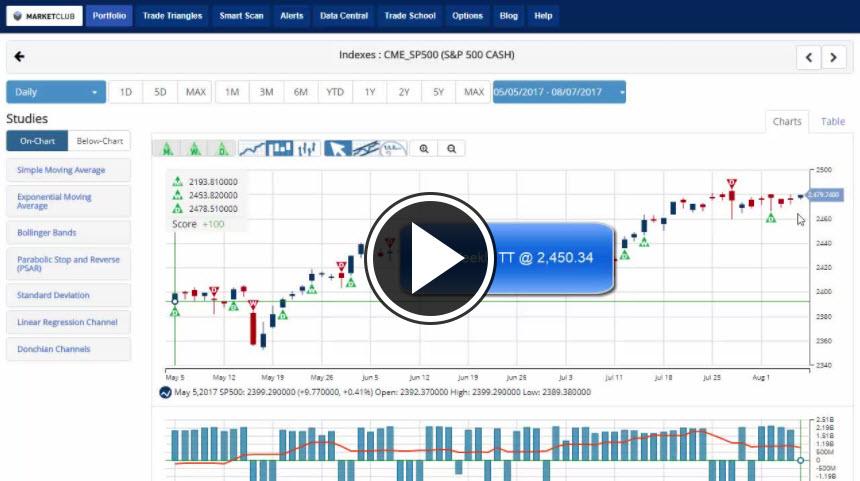Switch to line chart type
This screenshot has width=860, height=481.
(252, 148)
